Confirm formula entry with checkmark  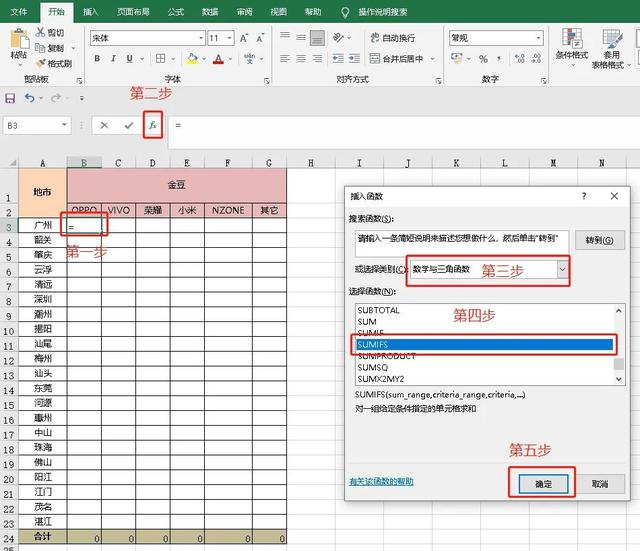tap(129, 125)
